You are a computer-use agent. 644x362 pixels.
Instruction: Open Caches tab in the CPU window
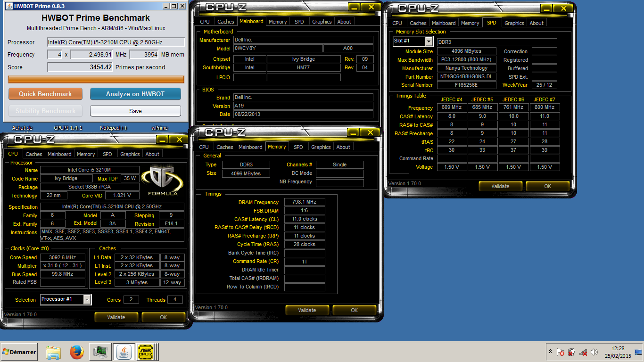click(x=34, y=154)
